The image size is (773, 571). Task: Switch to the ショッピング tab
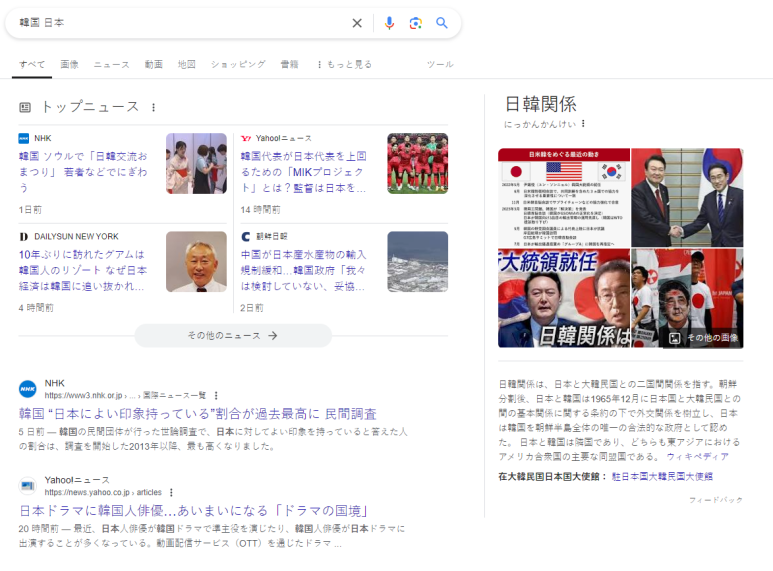[238, 64]
